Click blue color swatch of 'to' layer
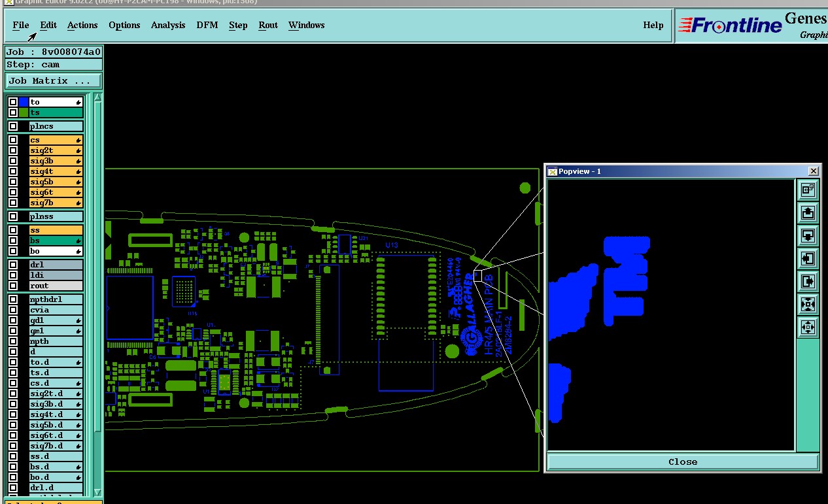Screen dimensions: 828x504 (x=24, y=102)
